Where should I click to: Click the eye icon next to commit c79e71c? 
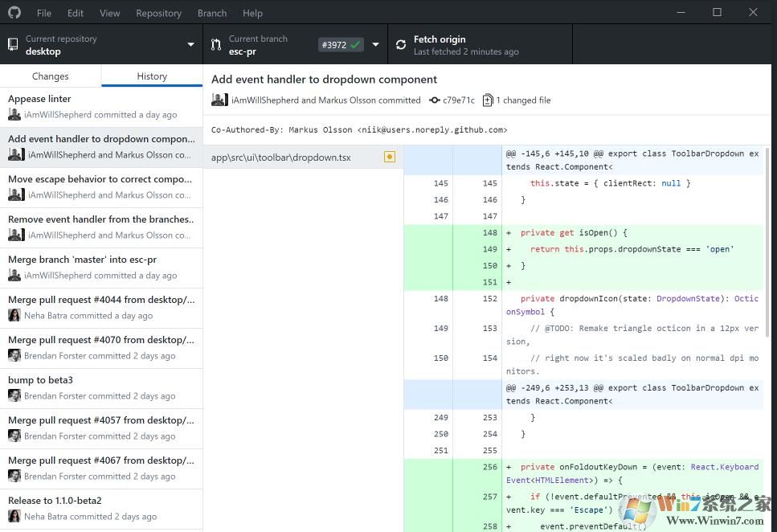pos(433,100)
